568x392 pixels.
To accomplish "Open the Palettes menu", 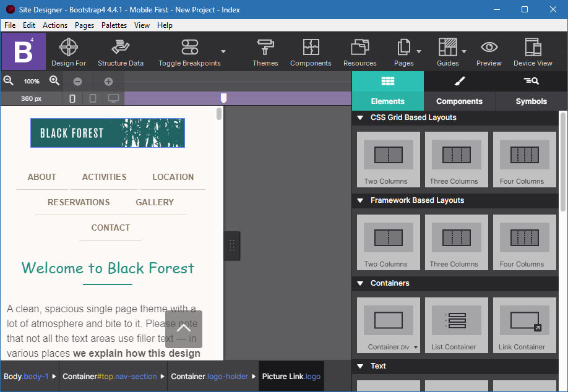I will [114, 25].
